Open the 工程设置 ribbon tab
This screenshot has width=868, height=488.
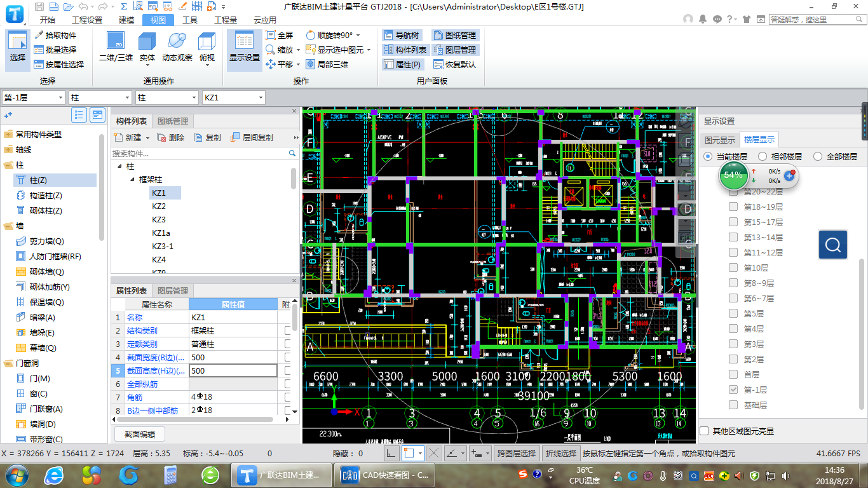tap(87, 20)
